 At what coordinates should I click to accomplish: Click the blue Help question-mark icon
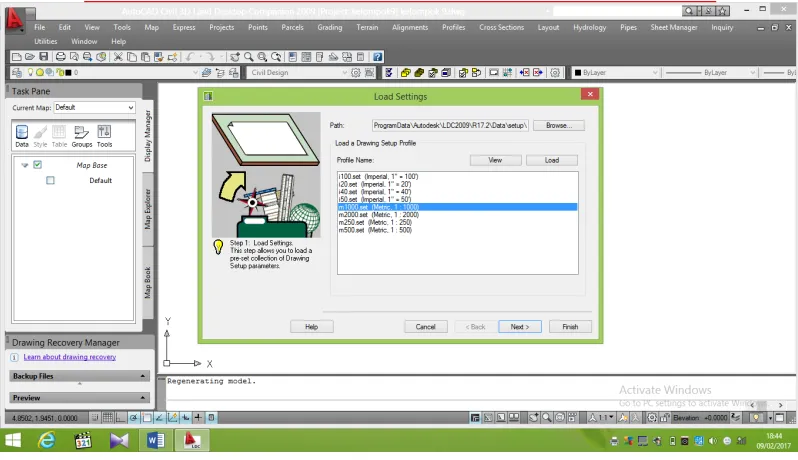point(378,57)
